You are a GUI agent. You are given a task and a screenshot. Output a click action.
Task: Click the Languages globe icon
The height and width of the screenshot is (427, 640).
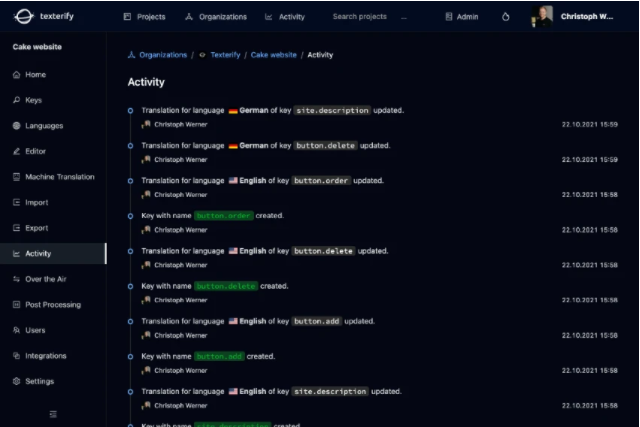pos(16,126)
